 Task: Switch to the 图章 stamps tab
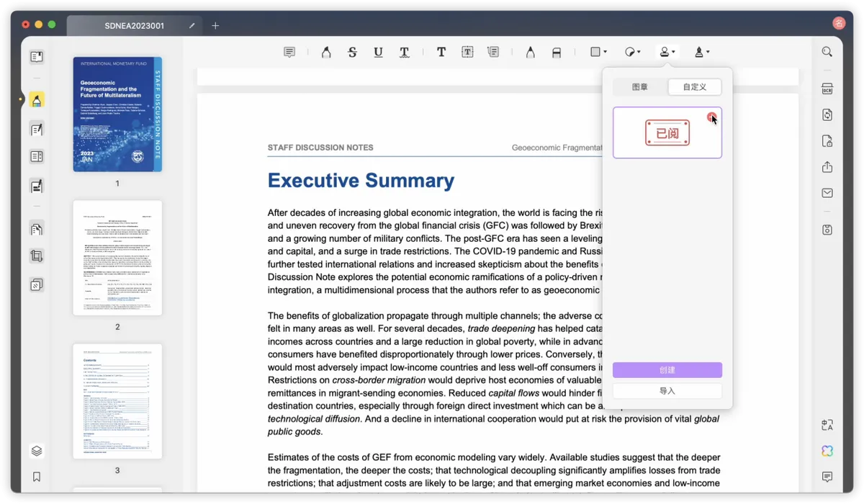click(x=640, y=87)
